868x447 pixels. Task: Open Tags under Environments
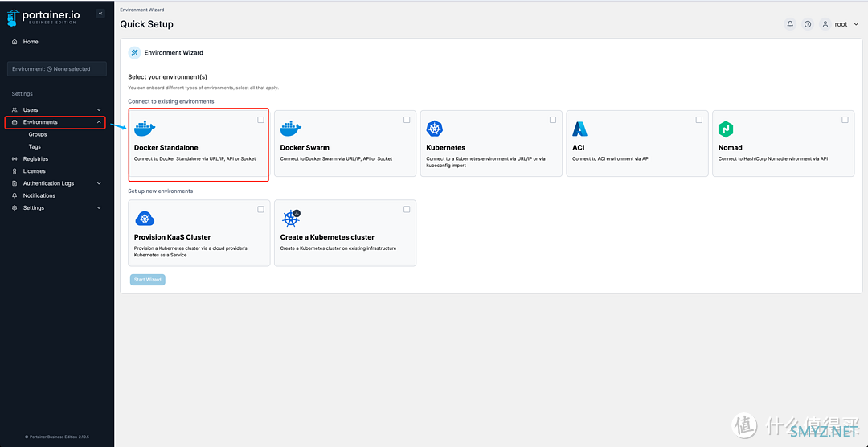pyautogui.click(x=35, y=147)
